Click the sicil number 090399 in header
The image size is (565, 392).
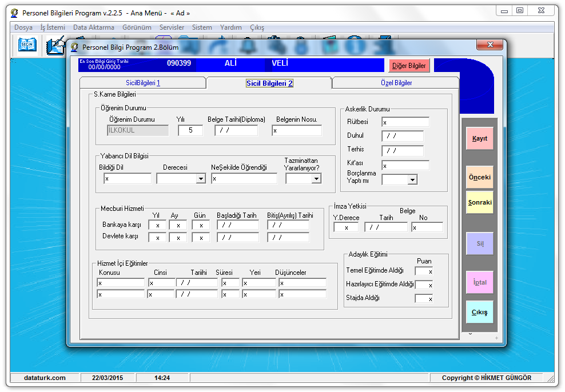pyautogui.click(x=179, y=63)
